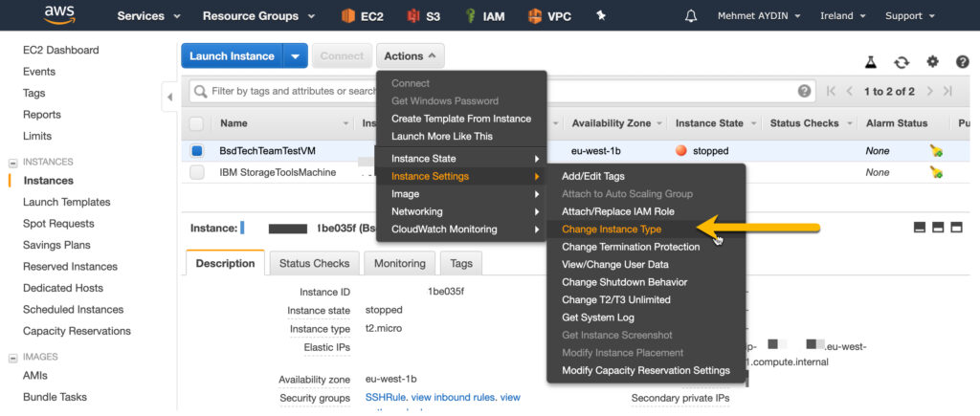
Task: Open the Name column filter arrow
Action: click(x=345, y=123)
